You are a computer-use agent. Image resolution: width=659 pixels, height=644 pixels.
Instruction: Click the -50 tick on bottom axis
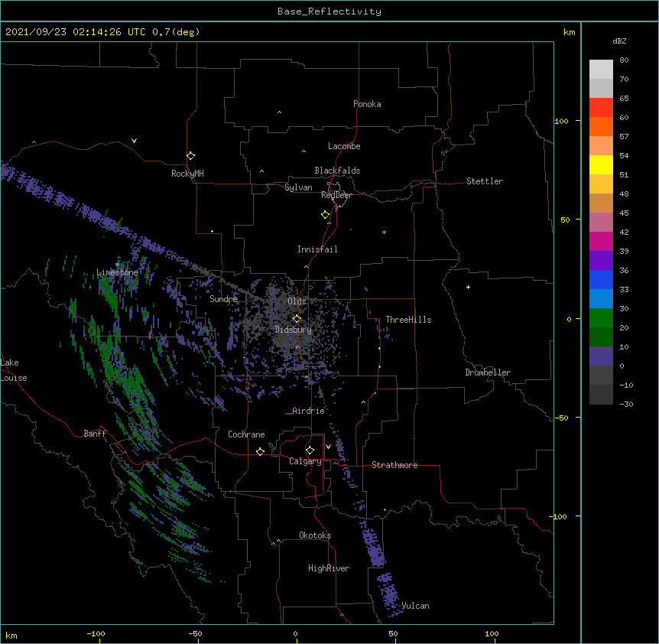195,633
